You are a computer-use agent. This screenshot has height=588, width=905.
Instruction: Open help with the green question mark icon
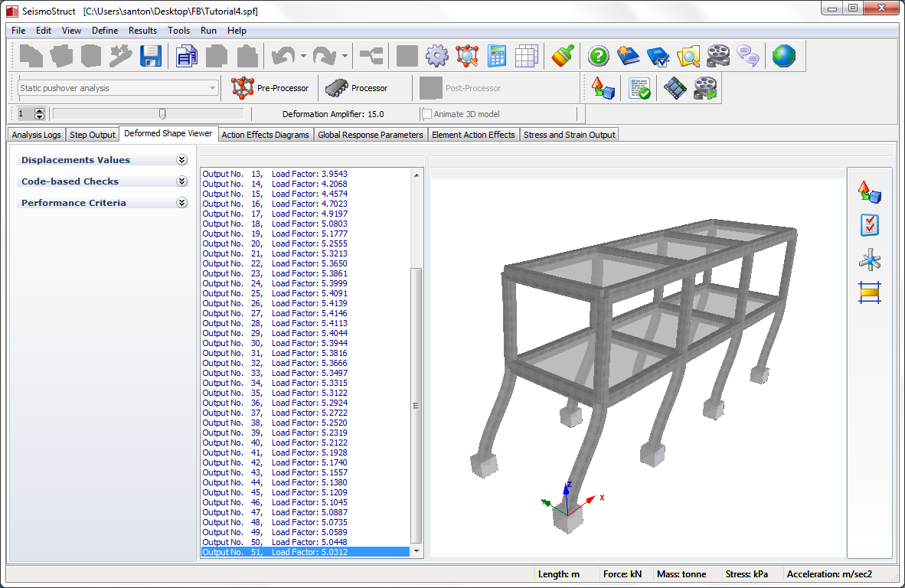(599, 56)
